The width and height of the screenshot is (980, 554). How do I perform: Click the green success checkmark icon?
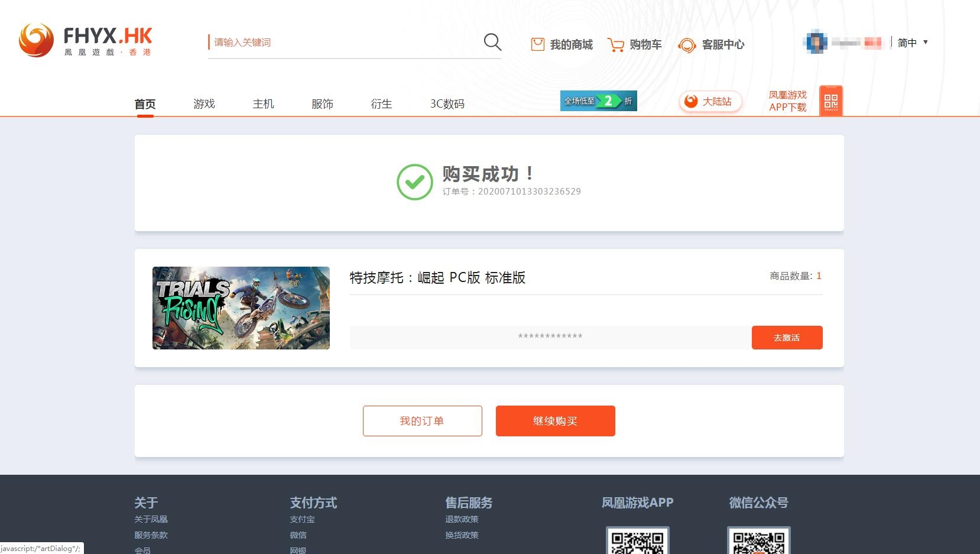[x=415, y=182]
